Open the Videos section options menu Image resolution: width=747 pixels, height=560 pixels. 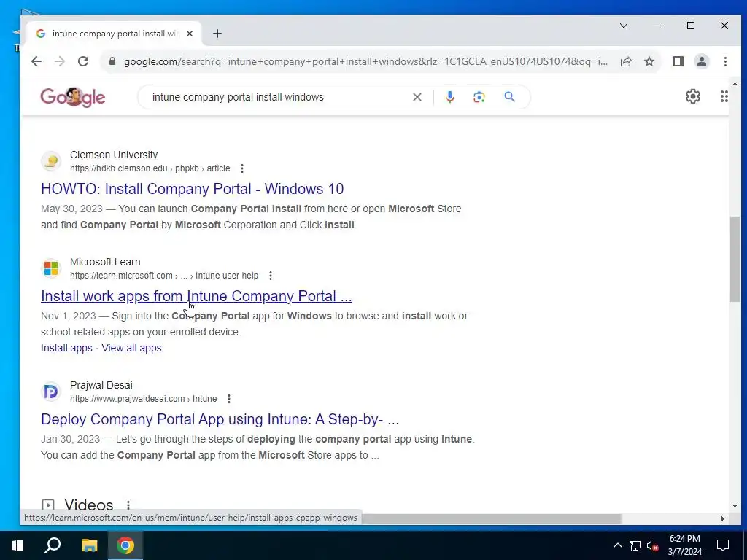click(128, 505)
